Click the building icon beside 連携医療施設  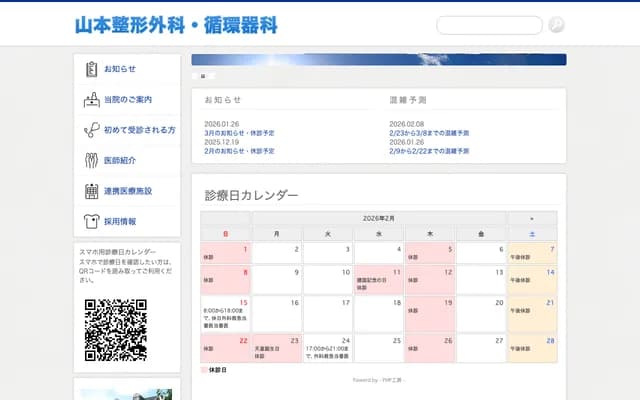92,190
